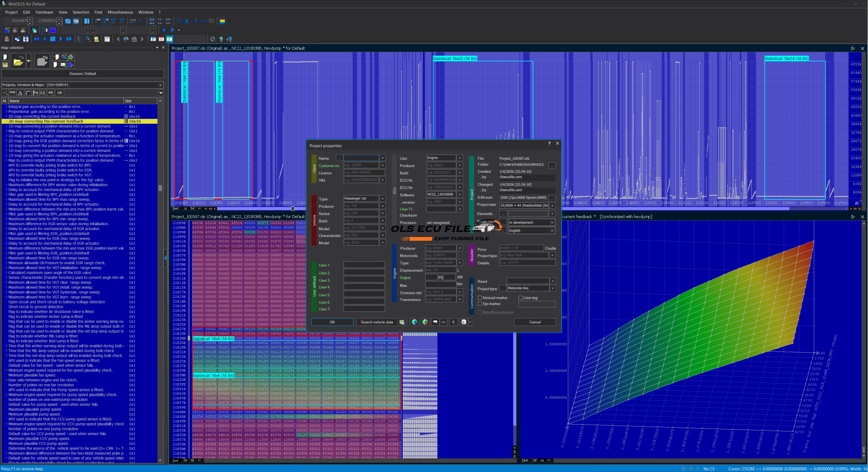
Task: Check the User tag checkbox
Action: tap(520, 298)
